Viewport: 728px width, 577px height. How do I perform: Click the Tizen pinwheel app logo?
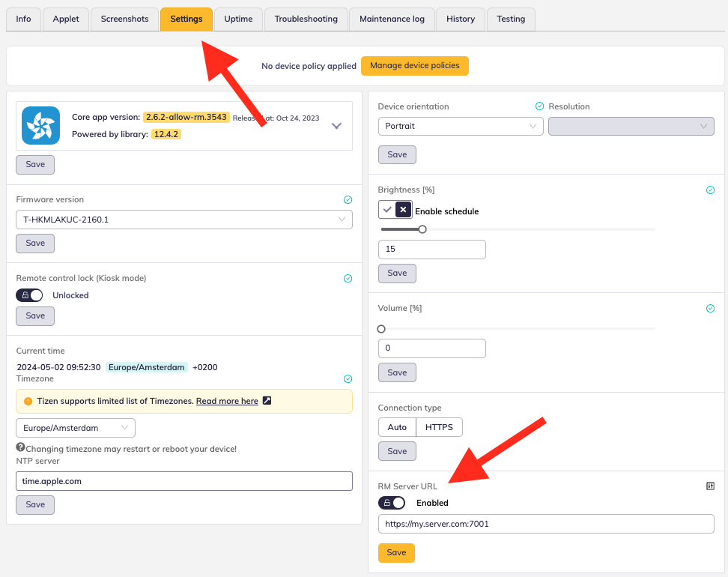pos(40,125)
